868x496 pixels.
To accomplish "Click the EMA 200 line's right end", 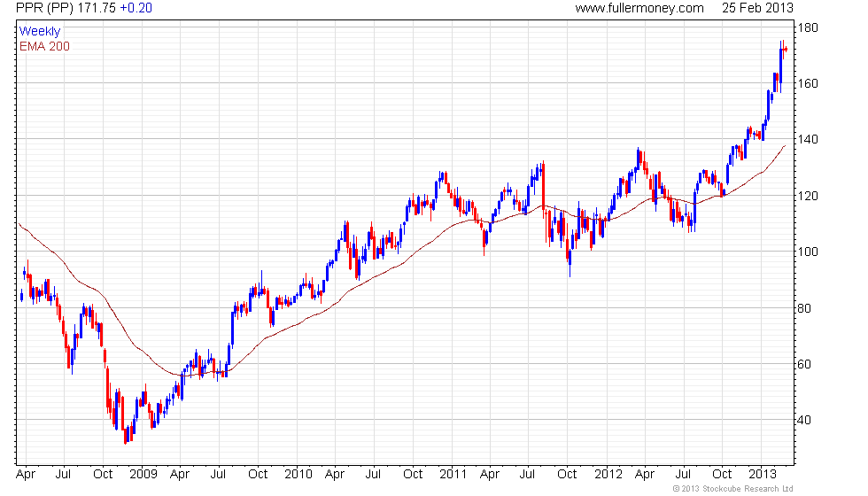I will point(785,146).
